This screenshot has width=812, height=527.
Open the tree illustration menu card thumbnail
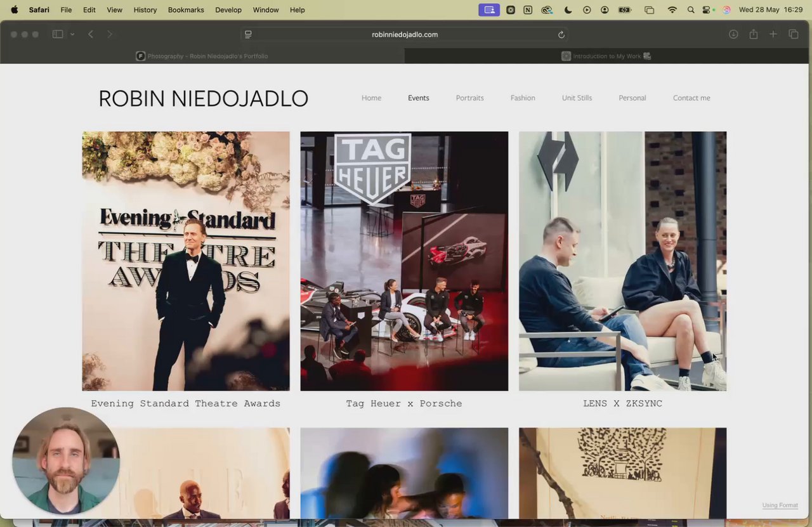coord(622,473)
